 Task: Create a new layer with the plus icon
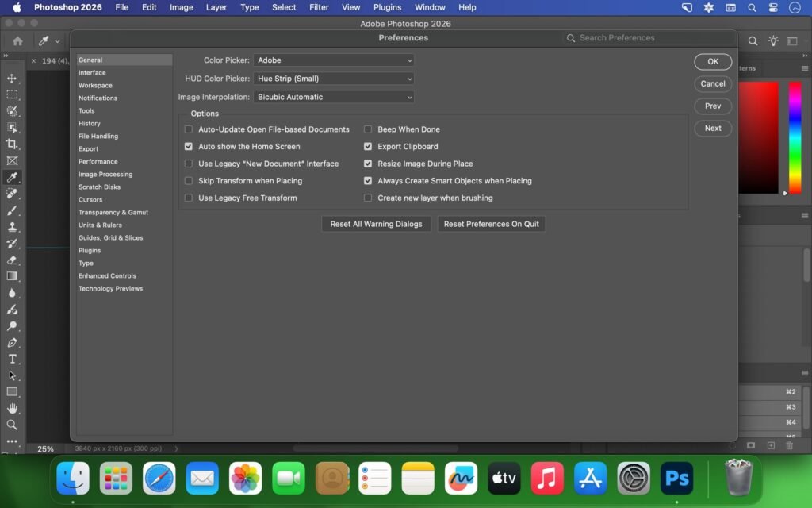click(771, 445)
